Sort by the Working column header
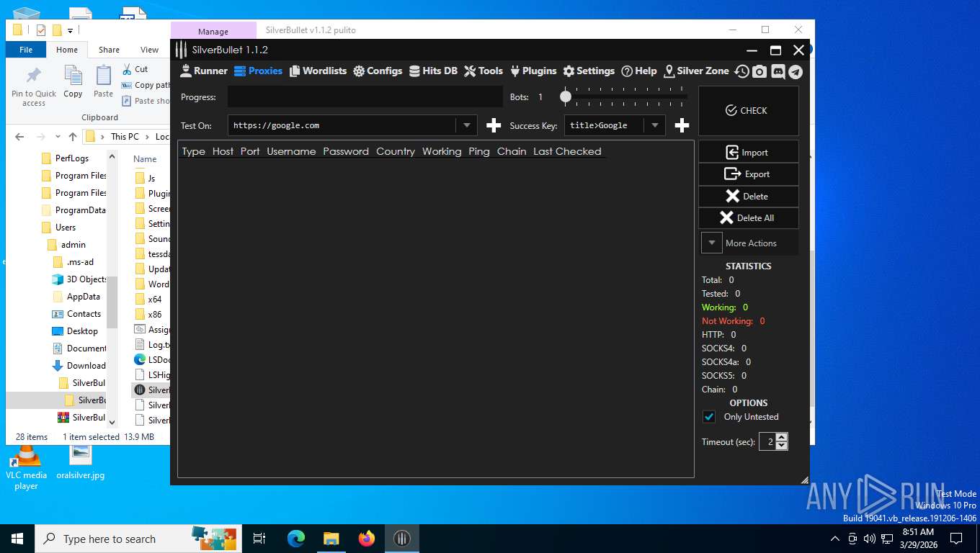Viewport: 980px width, 553px height. pyautogui.click(x=442, y=151)
